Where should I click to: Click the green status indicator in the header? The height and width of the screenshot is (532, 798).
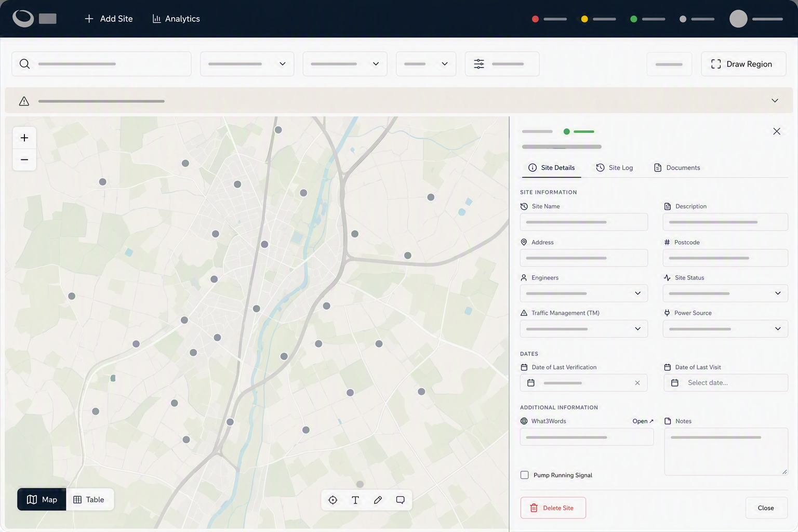(x=634, y=19)
